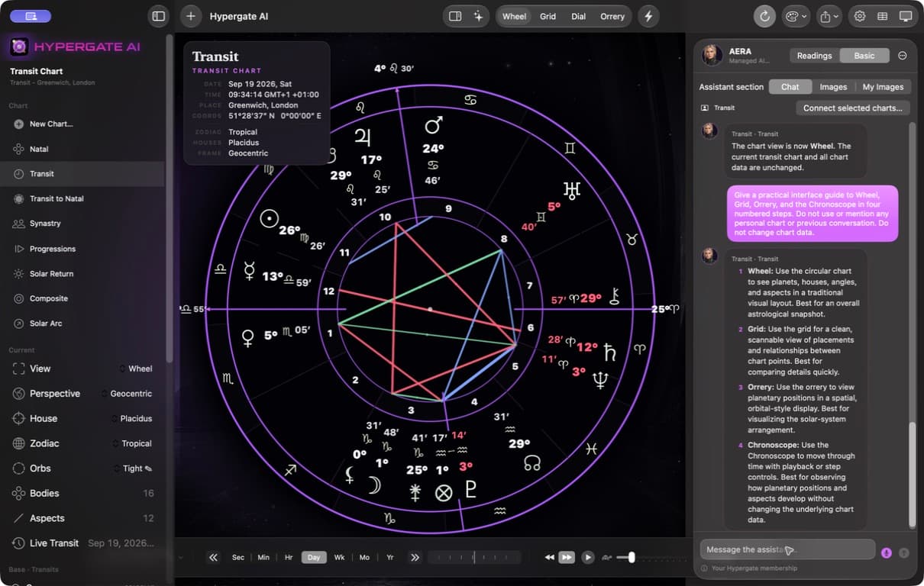
Task: Switch assistant mode to Readings
Action: (x=814, y=56)
